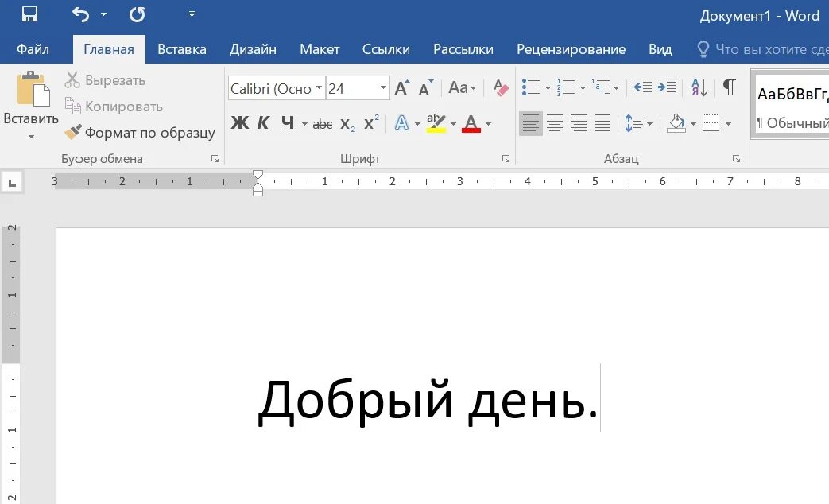Show paragraph marks with ¶ icon

click(x=728, y=87)
